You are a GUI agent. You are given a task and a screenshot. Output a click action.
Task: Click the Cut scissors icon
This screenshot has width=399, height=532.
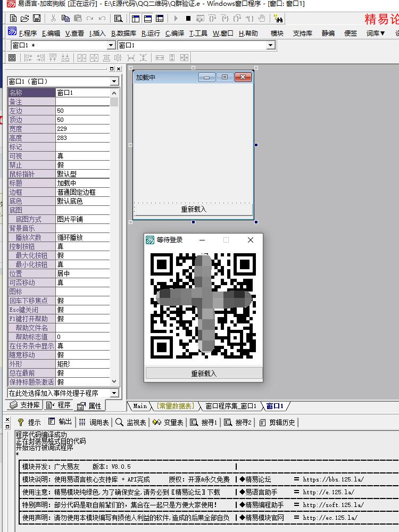(x=53, y=18)
